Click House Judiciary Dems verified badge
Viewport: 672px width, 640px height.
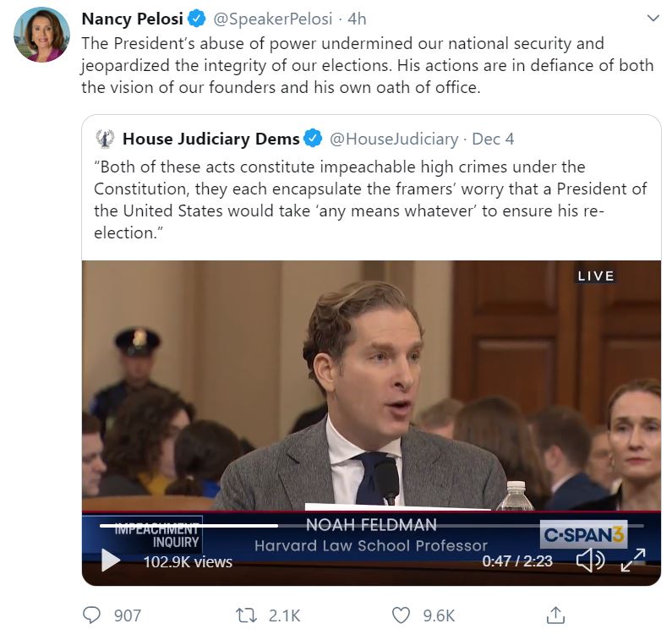(x=313, y=139)
